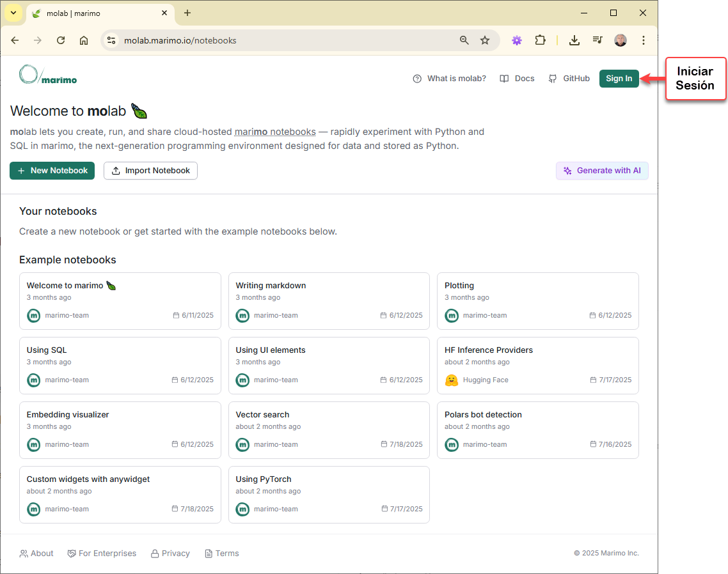Open the browser extensions puzzle icon
728x574 pixels.
tap(540, 40)
